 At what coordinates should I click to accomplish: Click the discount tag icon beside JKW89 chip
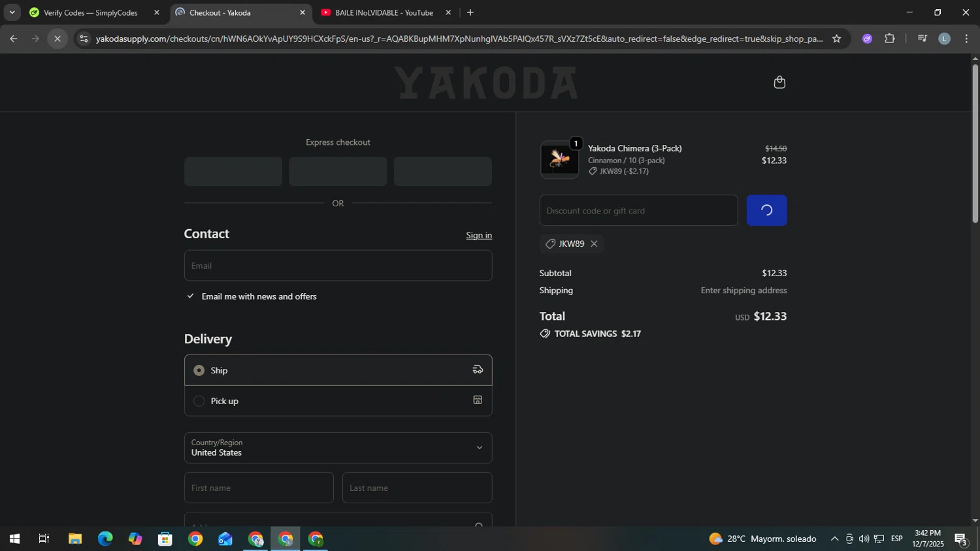[550, 244]
